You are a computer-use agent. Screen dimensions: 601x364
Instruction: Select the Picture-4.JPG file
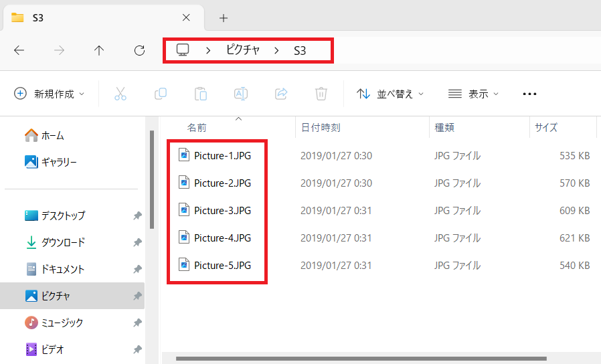coord(222,238)
